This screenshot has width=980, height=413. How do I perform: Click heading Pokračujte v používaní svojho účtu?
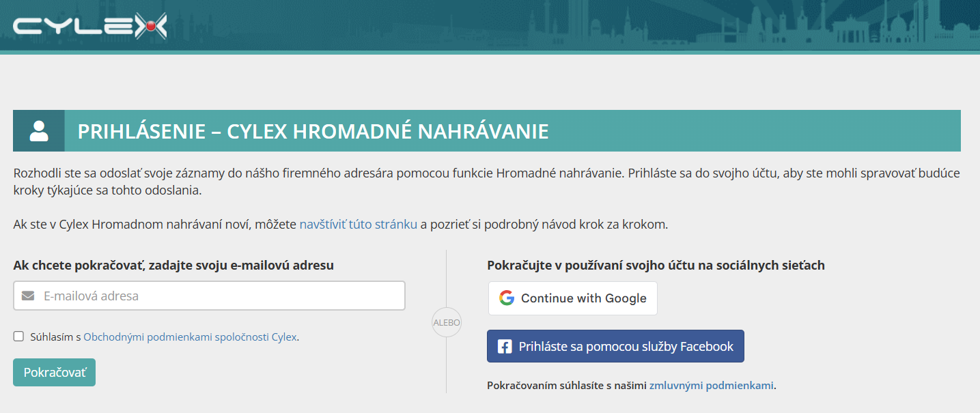point(656,266)
